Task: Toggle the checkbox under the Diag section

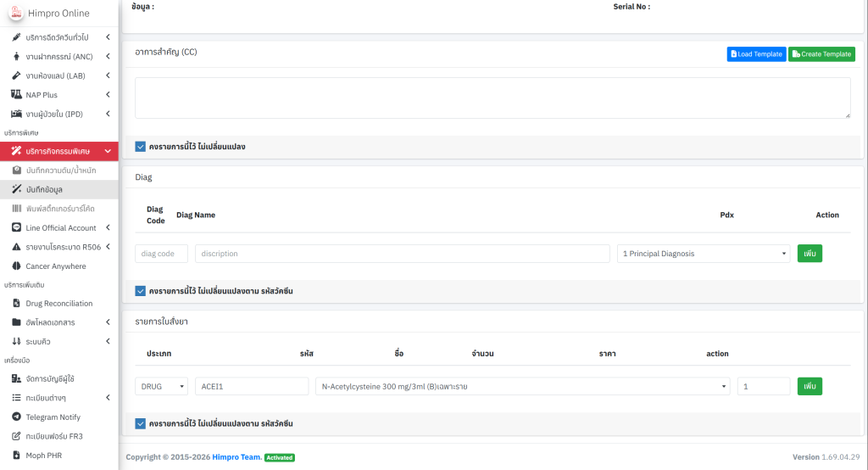Action: click(x=141, y=291)
